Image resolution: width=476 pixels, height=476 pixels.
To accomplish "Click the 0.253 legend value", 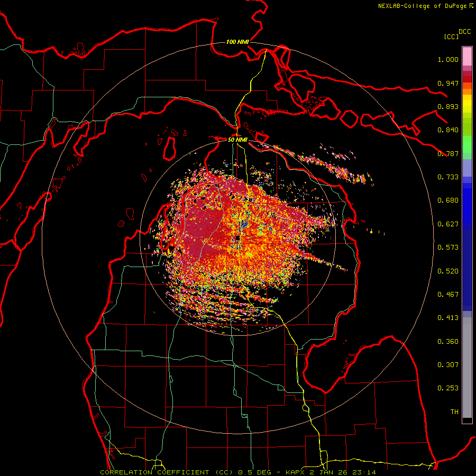I will click(448, 388).
